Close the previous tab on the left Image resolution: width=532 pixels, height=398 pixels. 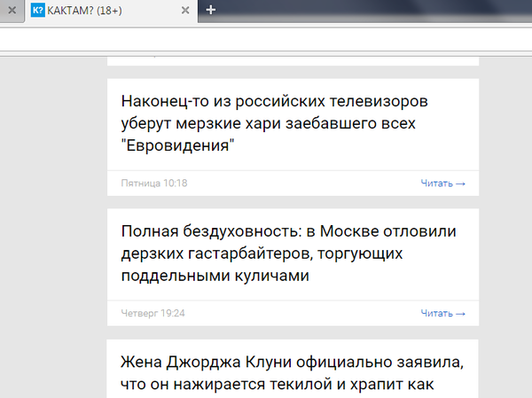(x=12, y=11)
